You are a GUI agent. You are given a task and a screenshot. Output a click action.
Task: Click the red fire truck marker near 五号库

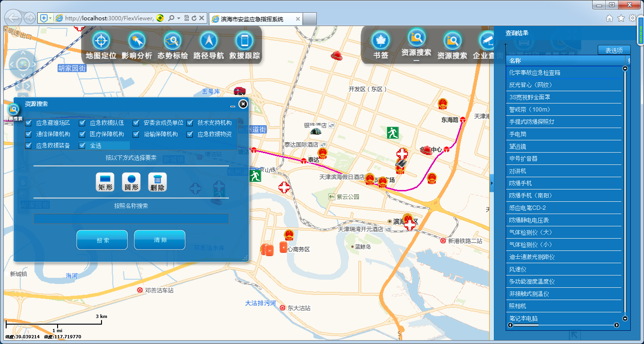(239, 90)
